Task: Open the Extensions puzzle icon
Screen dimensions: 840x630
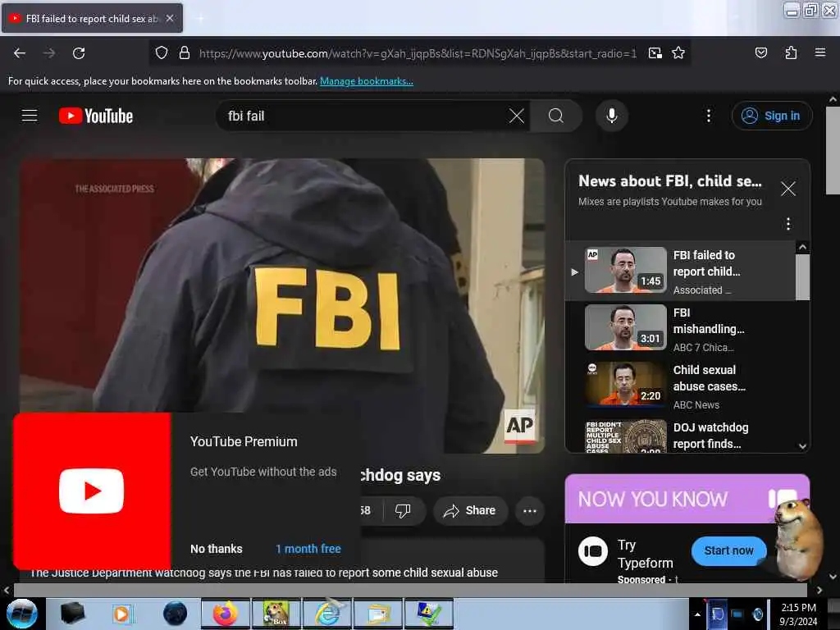Action: pyautogui.click(x=791, y=53)
